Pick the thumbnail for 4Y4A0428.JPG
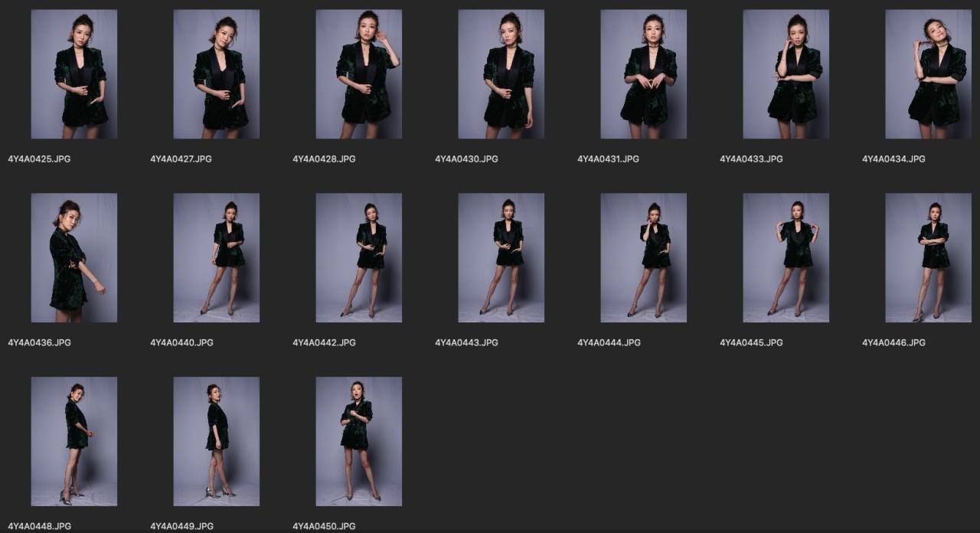This screenshot has height=533, width=980. click(359, 74)
